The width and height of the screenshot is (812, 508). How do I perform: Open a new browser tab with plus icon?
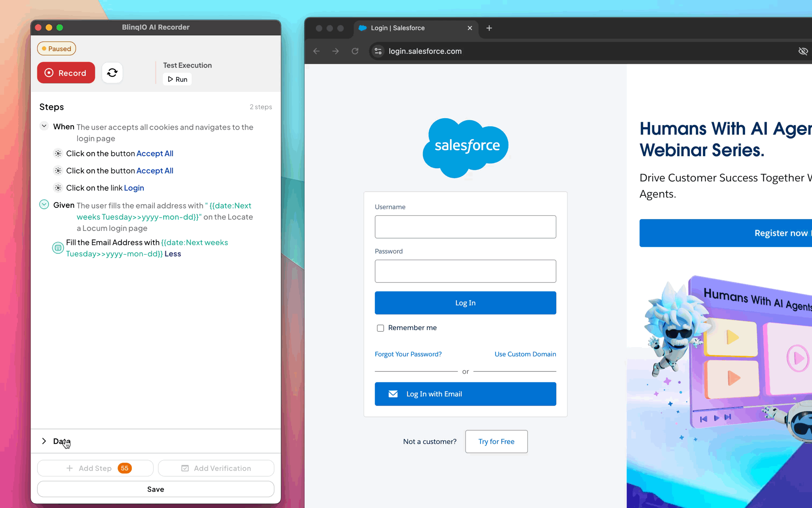tap(489, 28)
